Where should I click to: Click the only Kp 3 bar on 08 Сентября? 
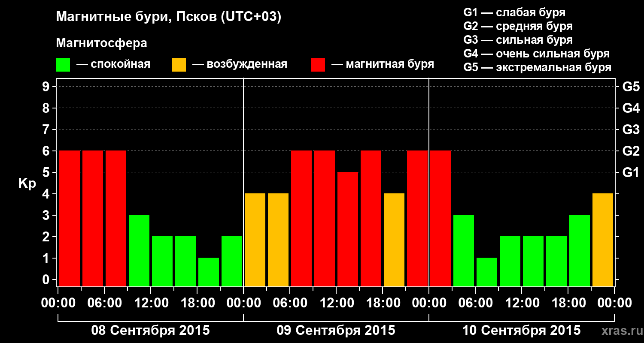point(139,250)
